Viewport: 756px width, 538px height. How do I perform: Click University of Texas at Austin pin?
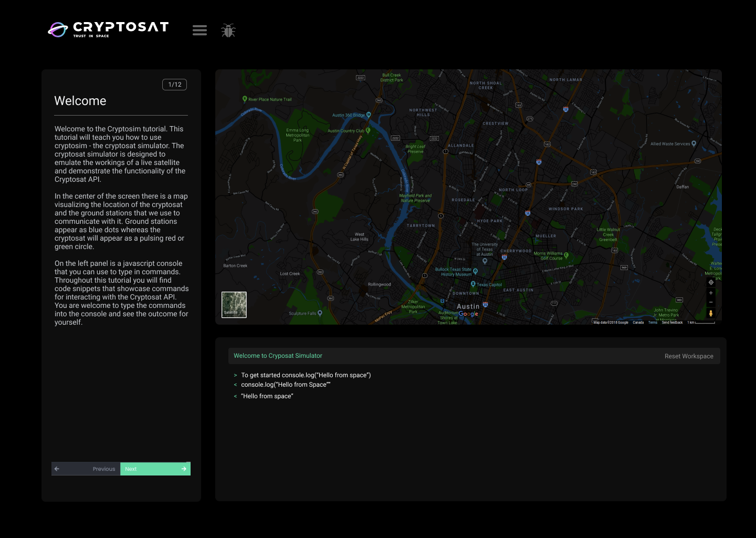click(x=485, y=261)
